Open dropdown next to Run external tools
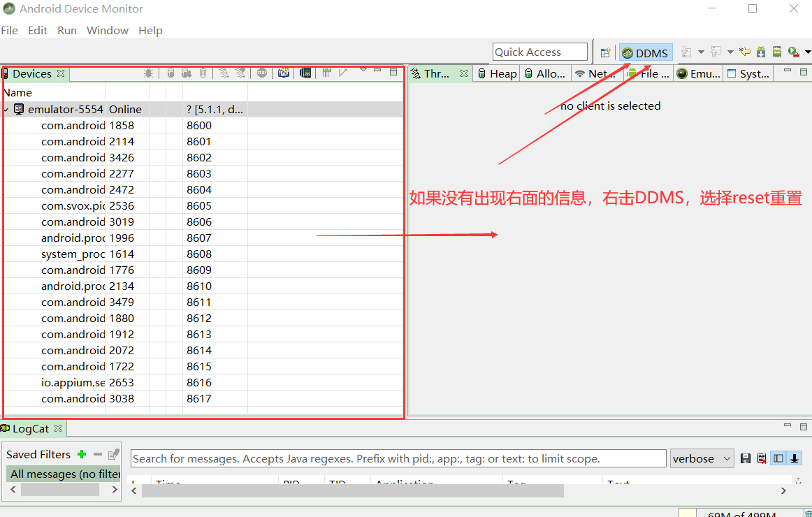 [808, 52]
